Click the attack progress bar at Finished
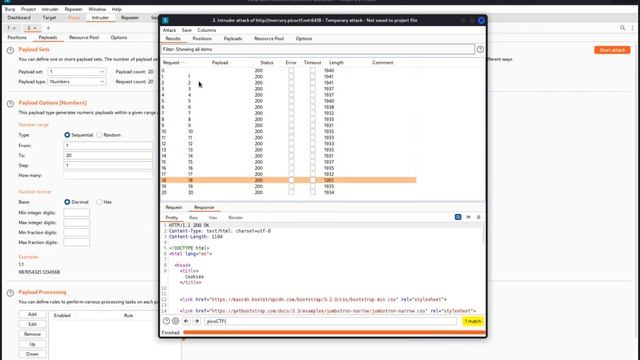 334,333
